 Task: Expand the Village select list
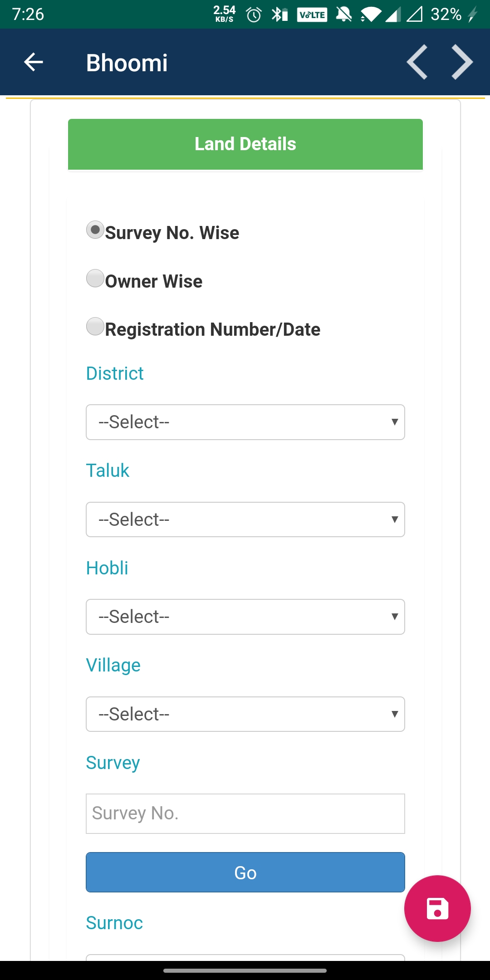pos(245,714)
